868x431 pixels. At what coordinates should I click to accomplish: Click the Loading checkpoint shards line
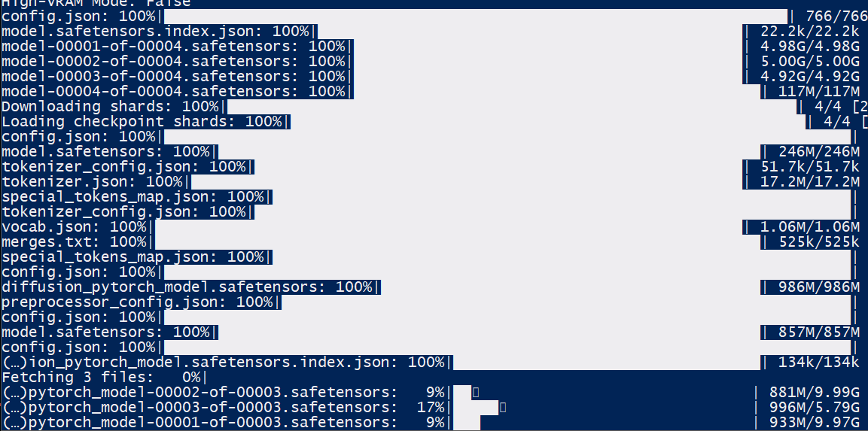pyautogui.click(x=434, y=122)
